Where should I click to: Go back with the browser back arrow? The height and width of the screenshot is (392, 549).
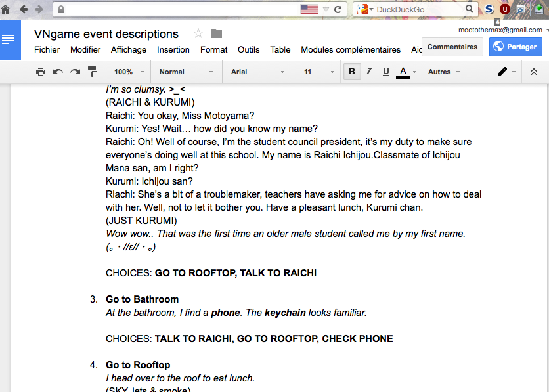24,9
